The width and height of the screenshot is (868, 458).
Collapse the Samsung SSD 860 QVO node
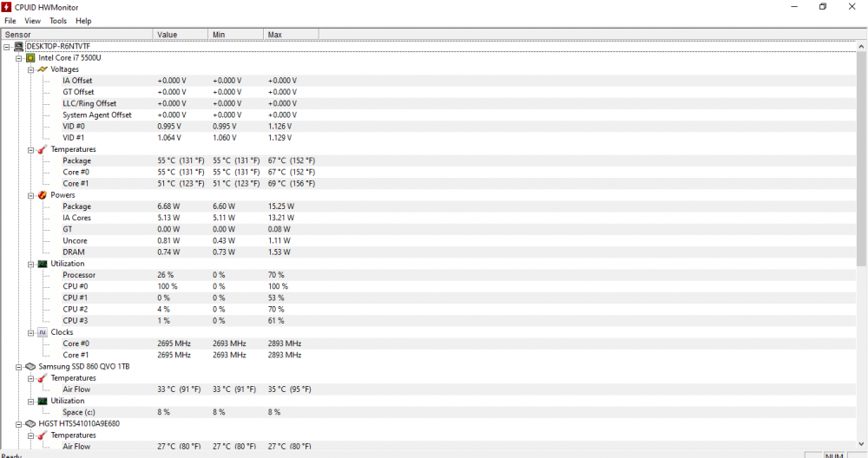19,367
